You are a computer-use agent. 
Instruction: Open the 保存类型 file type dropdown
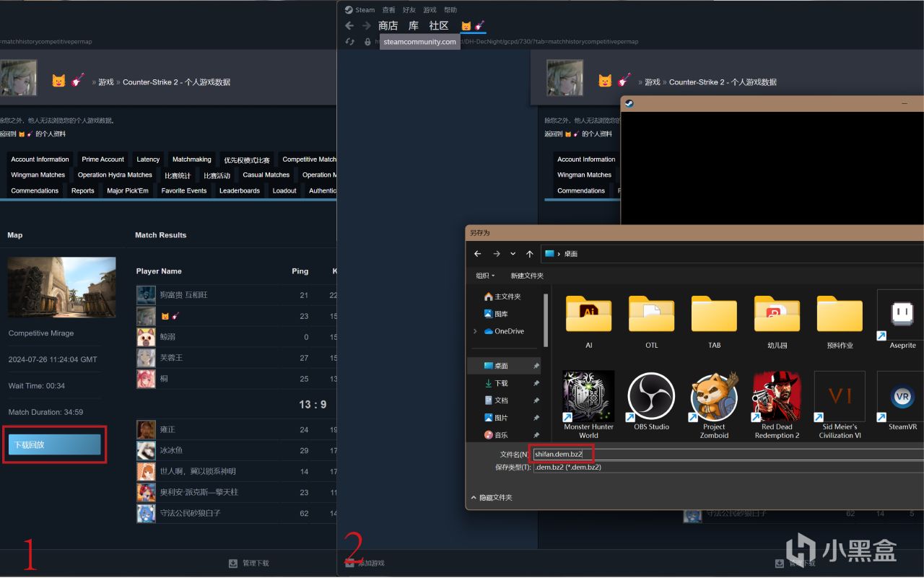tap(728, 467)
